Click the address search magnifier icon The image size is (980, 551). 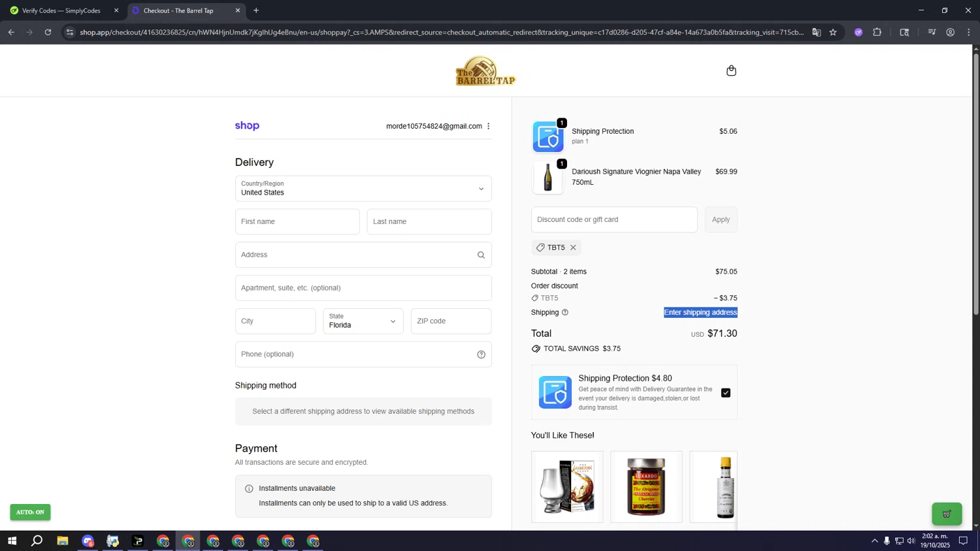click(x=481, y=255)
